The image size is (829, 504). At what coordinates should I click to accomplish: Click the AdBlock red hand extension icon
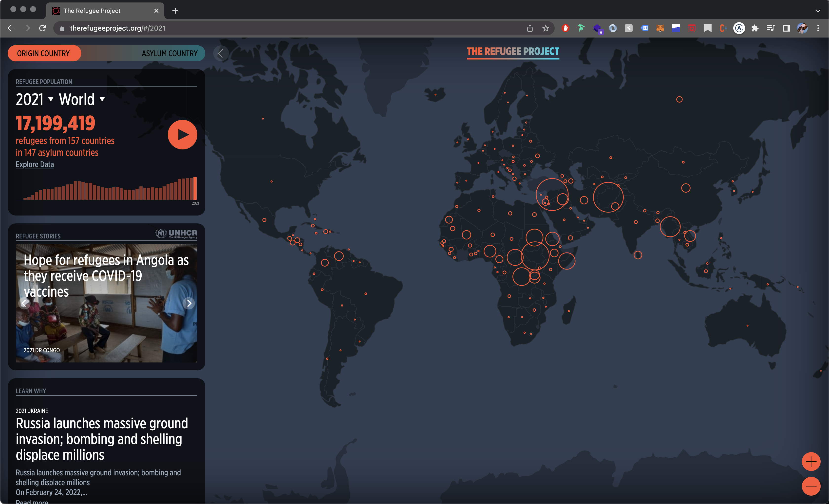(565, 28)
